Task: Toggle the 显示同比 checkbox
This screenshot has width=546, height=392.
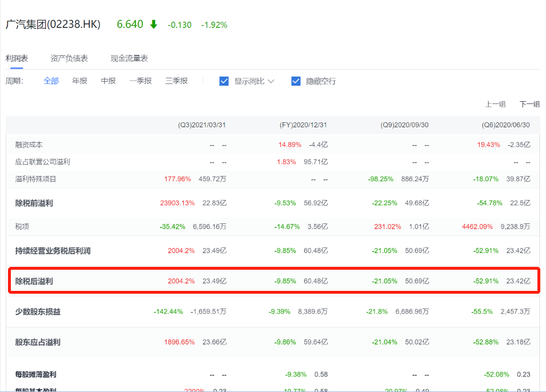Action: (224, 81)
